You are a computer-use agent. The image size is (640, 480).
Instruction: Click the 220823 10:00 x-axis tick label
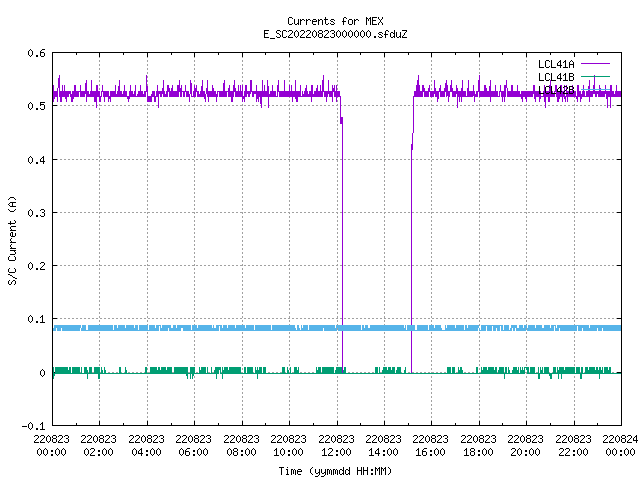[289, 446]
